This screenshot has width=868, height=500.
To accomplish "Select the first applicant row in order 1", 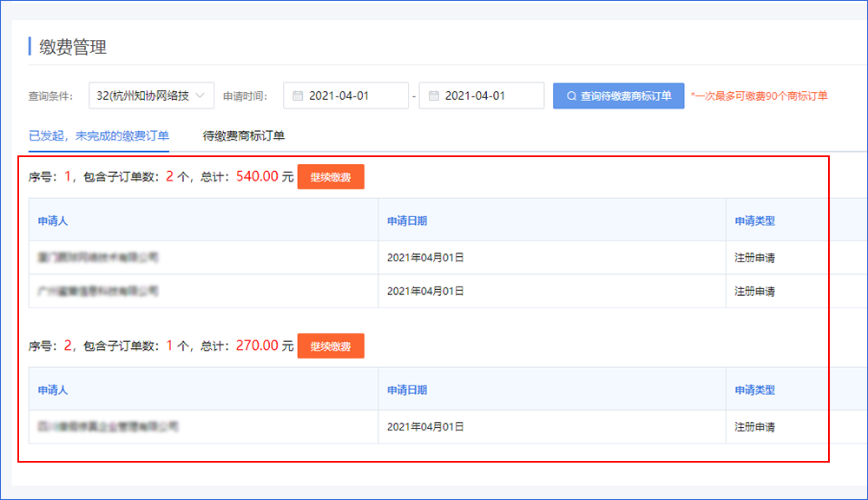I will click(98, 258).
